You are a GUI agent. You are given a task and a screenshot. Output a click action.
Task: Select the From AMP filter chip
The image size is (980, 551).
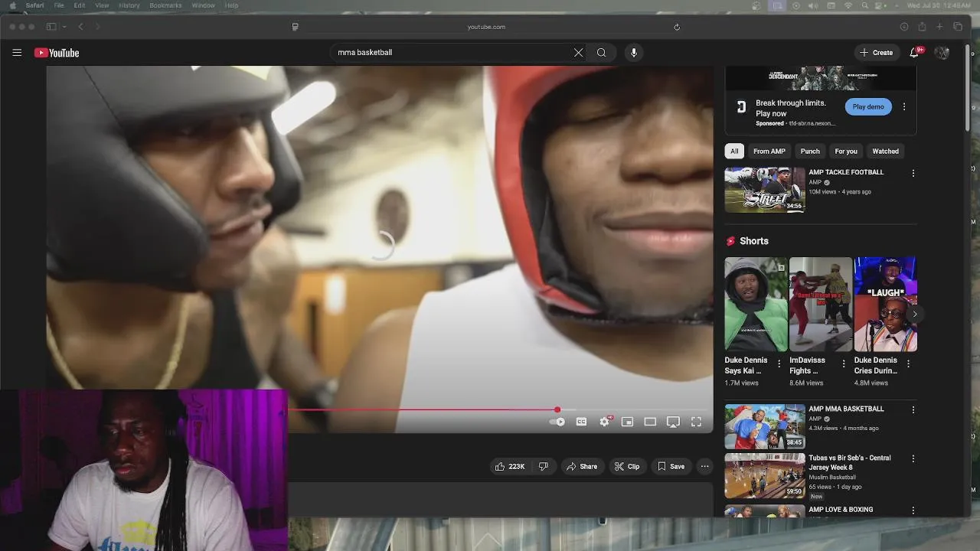(x=769, y=152)
